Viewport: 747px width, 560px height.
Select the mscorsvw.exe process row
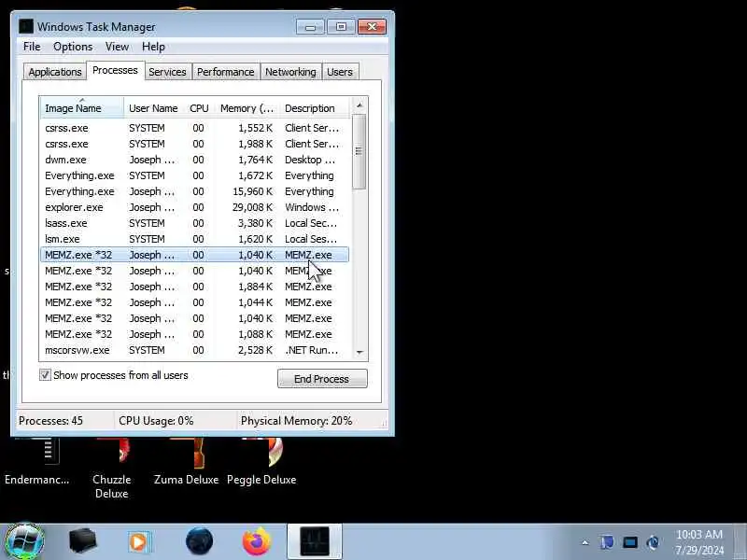click(x=195, y=350)
